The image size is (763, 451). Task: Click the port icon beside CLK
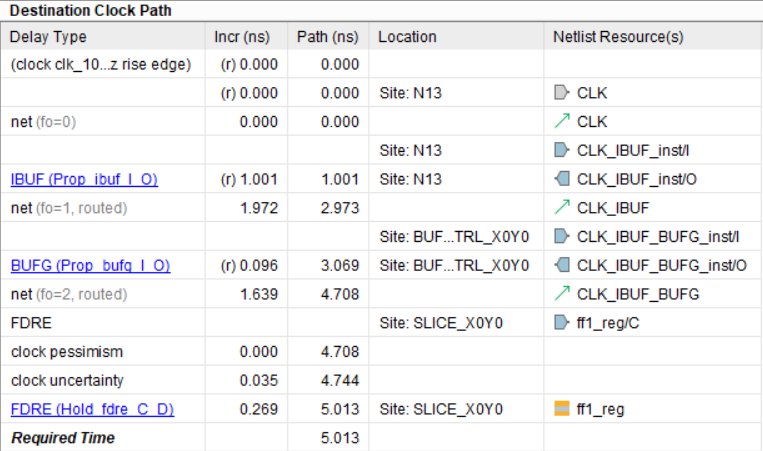[x=561, y=93]
